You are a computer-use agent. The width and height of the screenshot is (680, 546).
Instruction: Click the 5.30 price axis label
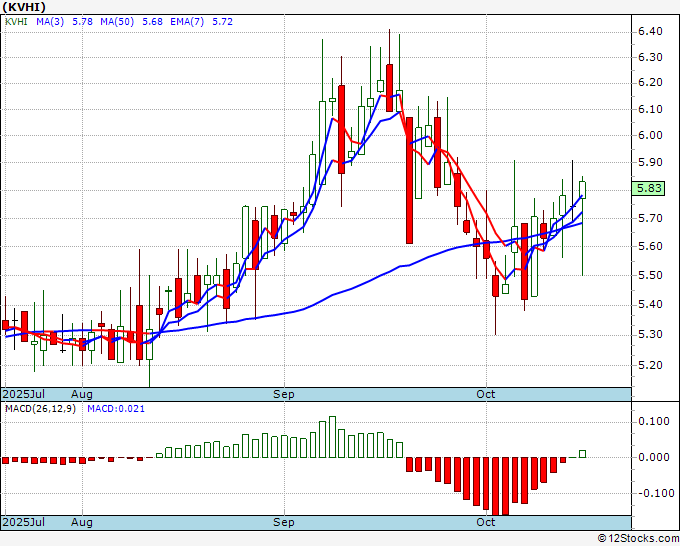click(650, 334)
